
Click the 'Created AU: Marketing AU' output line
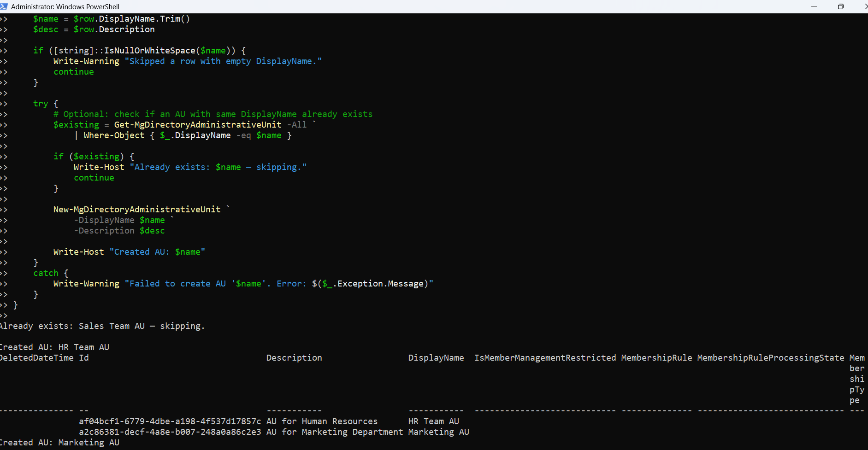click(x=59, y=443)
